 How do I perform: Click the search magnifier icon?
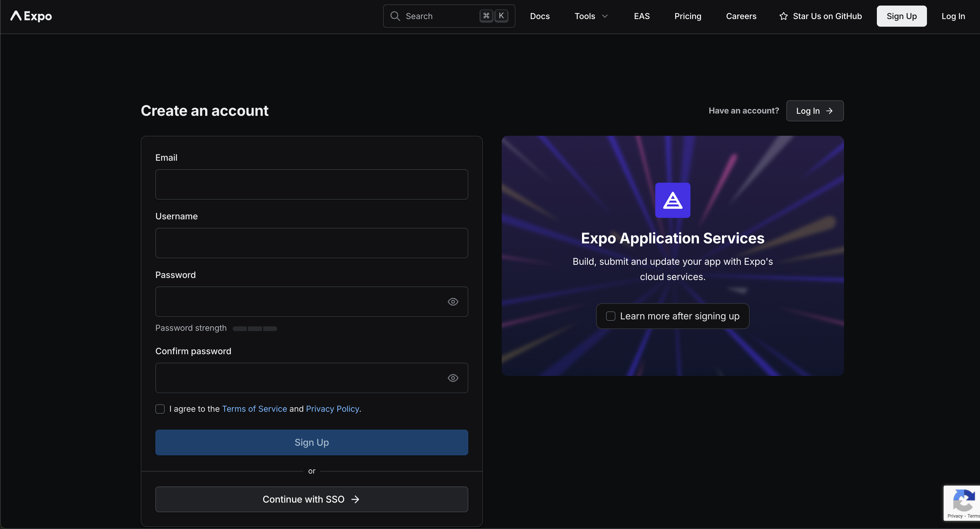(x=395, y=16)
